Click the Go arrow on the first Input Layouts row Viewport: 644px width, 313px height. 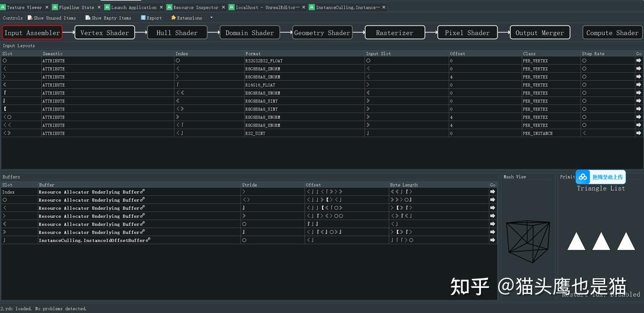click(x=638, y=60)
